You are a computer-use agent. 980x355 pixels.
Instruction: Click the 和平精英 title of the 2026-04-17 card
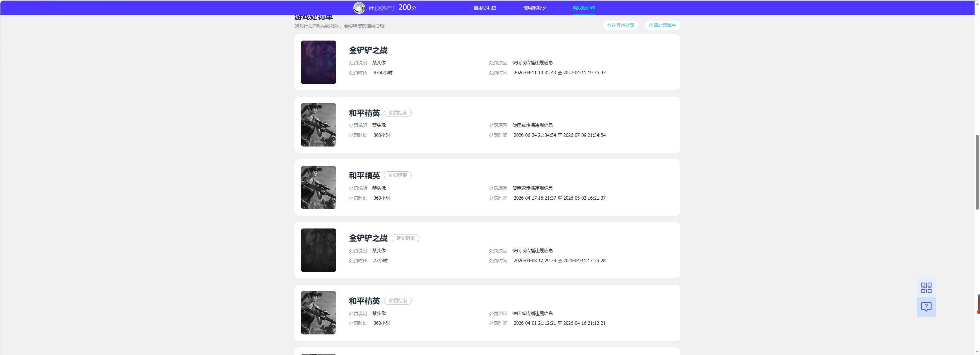pos(365,176)
